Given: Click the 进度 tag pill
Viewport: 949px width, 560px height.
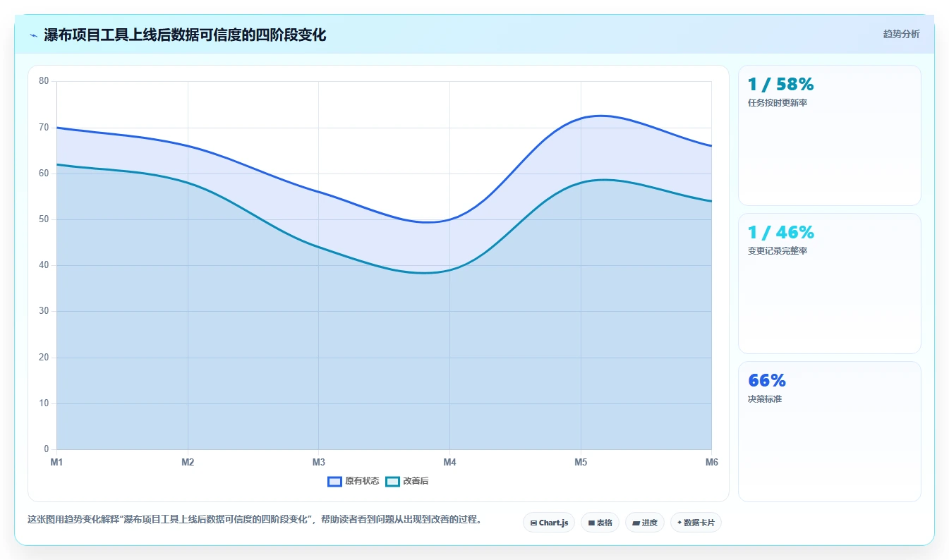Looking at the screenshot, I should point(644,523).
